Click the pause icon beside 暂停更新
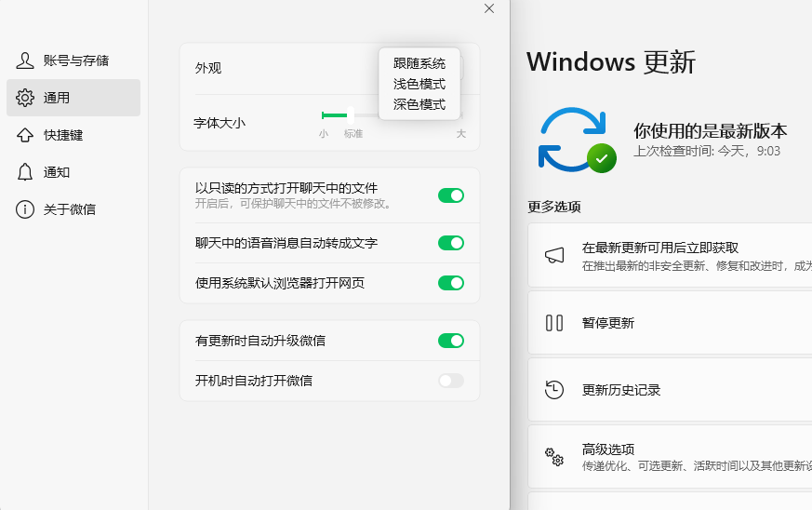812x510 pixels. (x=554, y=323)
